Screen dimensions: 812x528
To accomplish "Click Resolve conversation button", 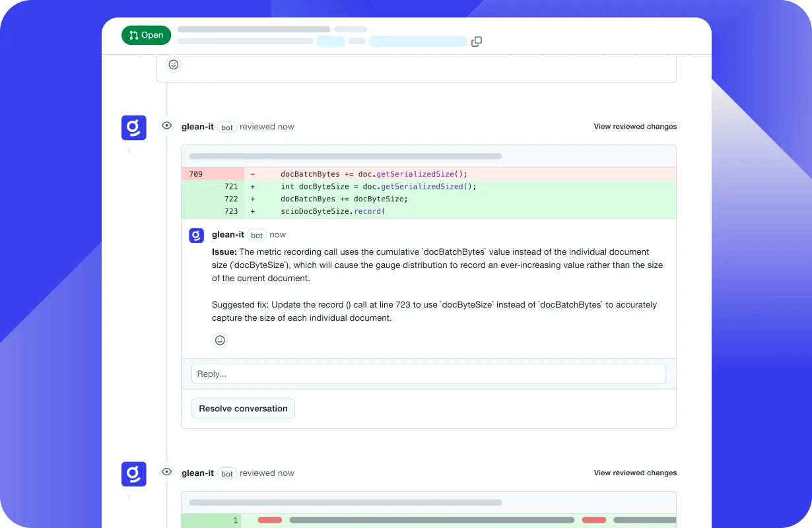I will click(243, 409).
